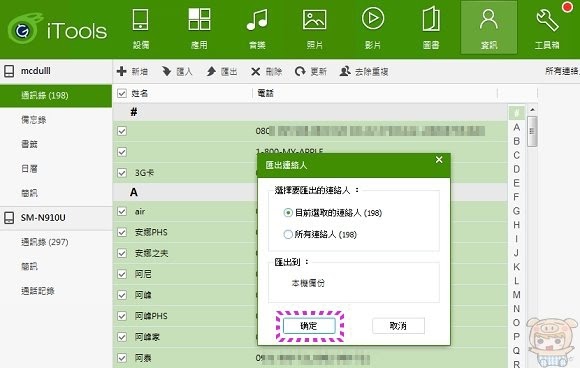Select 本機備份 export destination
Screen dimensions: 580x368
coord(308,283)
